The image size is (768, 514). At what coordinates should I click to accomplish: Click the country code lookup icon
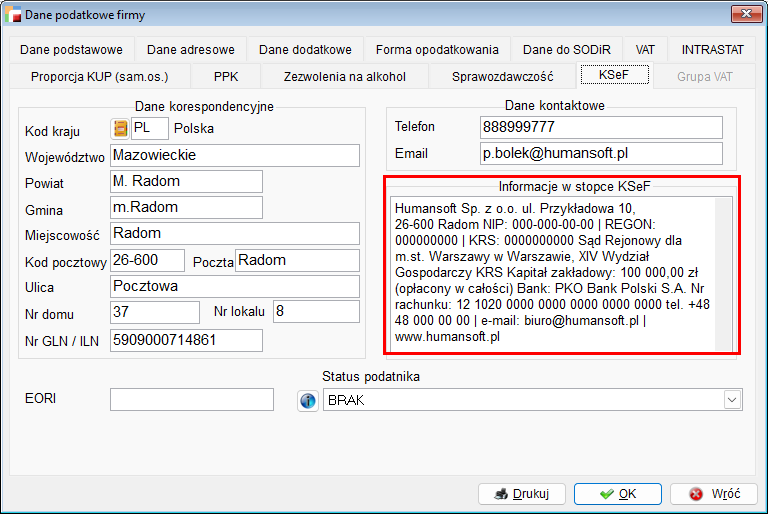(119, 128)
